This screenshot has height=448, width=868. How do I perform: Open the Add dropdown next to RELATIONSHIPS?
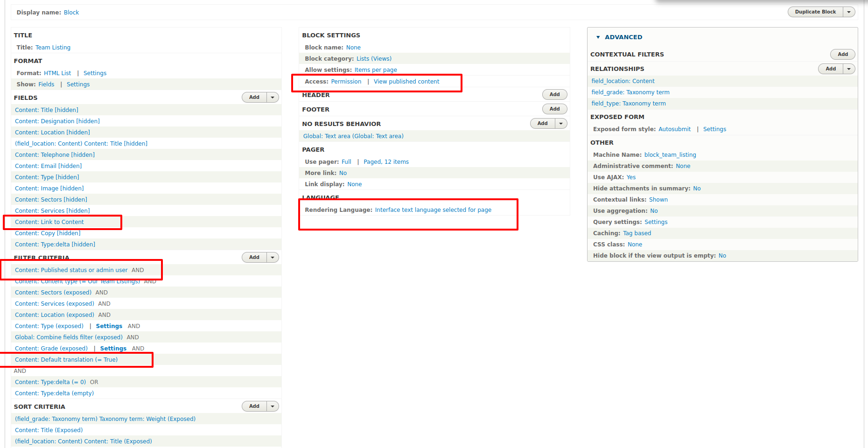tap(849, 69)
